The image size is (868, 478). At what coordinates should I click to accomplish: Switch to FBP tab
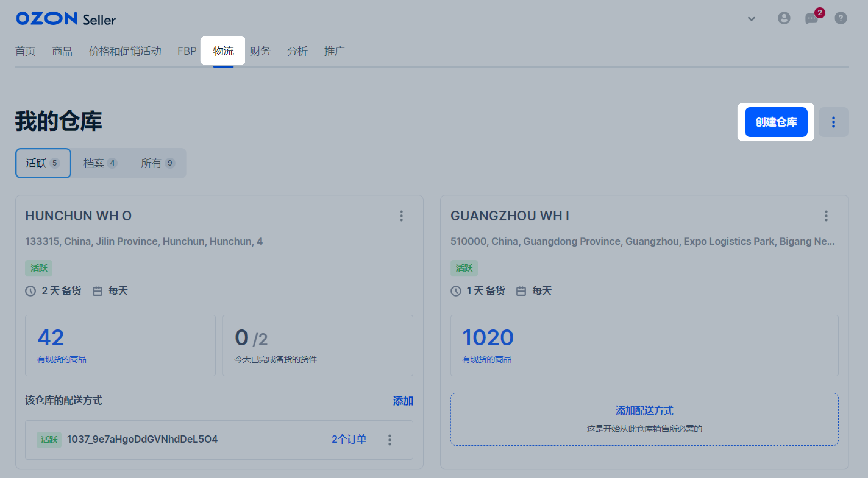pyautogui.click(x=187, y=51)
